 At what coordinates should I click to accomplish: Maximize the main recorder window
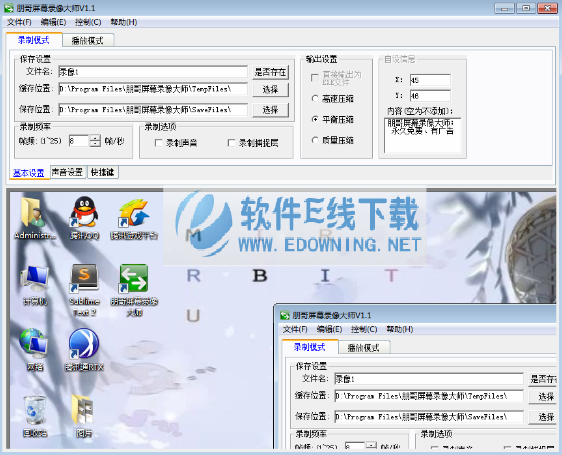526,8
